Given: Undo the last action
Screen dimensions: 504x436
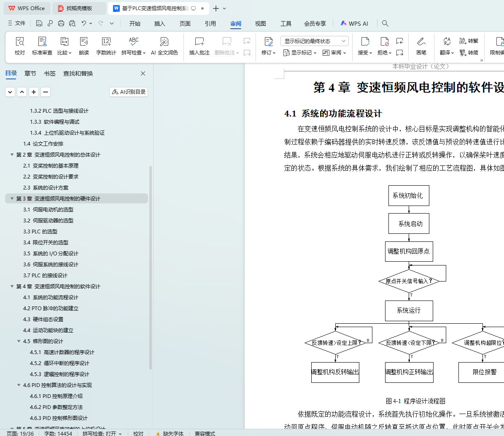Looking at the screenshot, I should coord(84,23).
